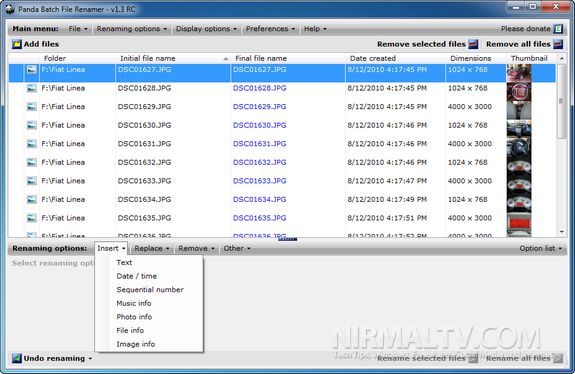
Task: Expand the Option list dropdown
Action: coord(541,248)
